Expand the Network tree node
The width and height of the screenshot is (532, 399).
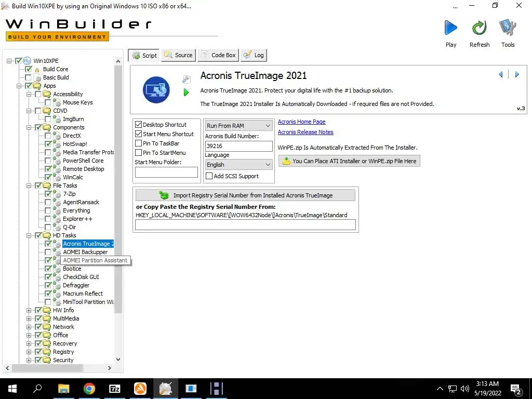(x=29, y=327)
